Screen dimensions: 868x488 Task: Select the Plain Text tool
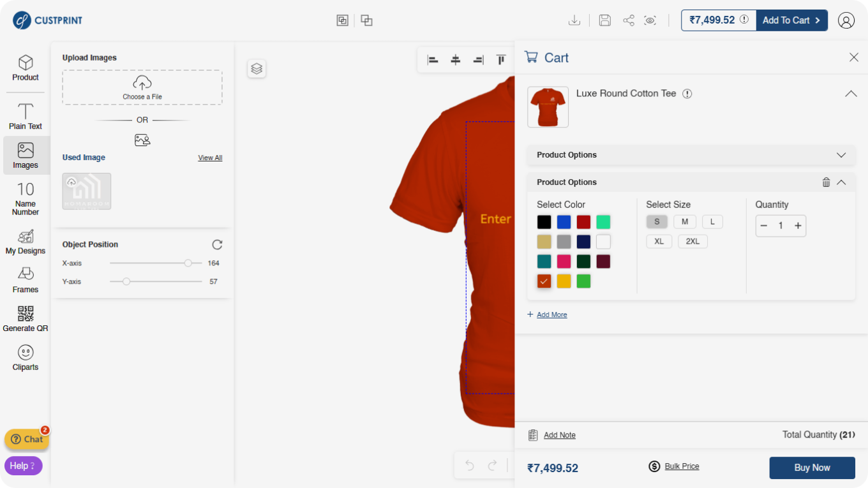[x=26, y=116]
